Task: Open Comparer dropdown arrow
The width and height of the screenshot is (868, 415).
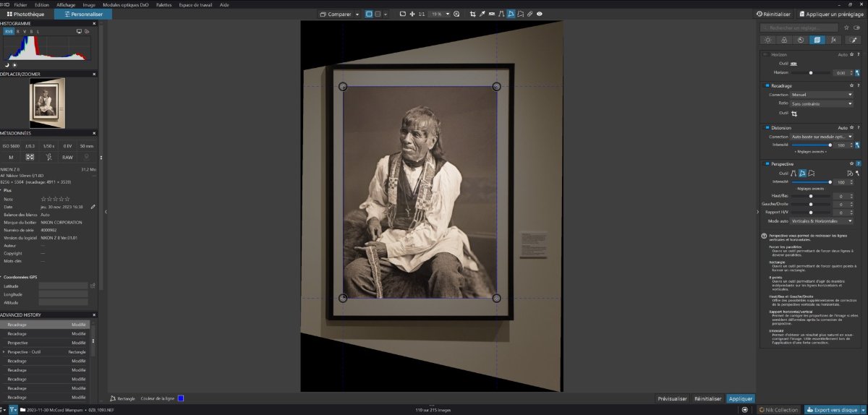Action: 357,14
